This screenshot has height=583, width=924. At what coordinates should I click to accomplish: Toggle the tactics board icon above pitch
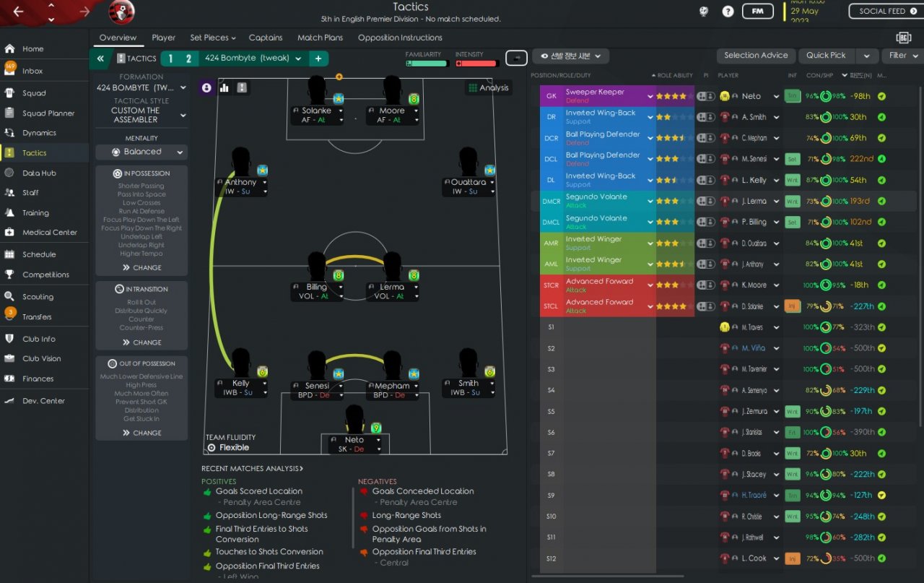pos(242,87)
